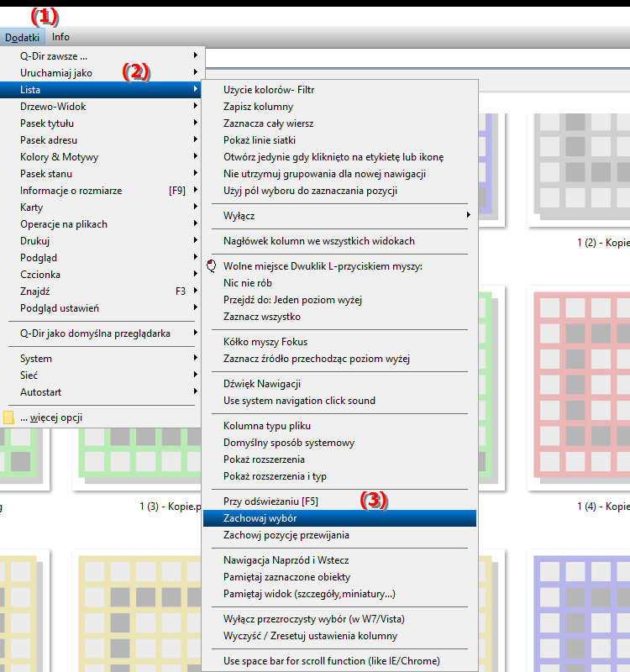Toggle Nagłówek kolumn we wszystkich widokach
Viewport: 630px width, 672px height.
click(x=339, y=241)
